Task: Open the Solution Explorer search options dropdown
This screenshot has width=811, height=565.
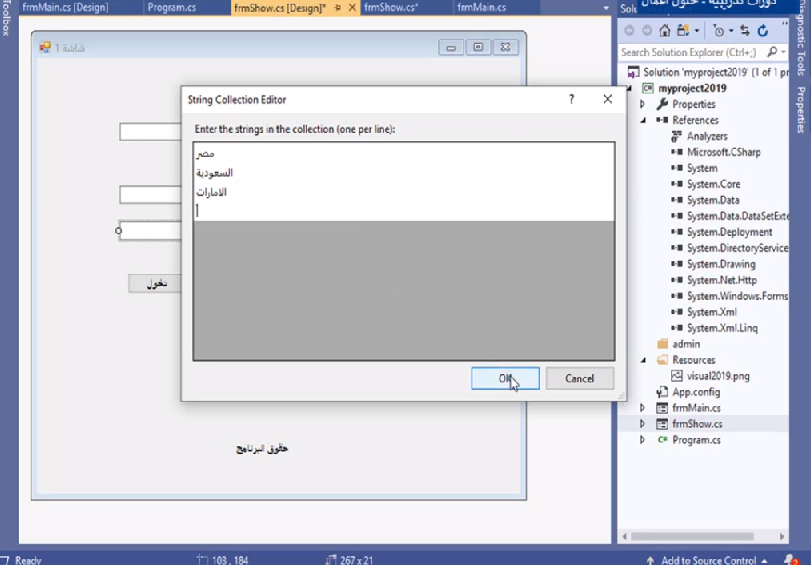Action: tap(782, 52)
